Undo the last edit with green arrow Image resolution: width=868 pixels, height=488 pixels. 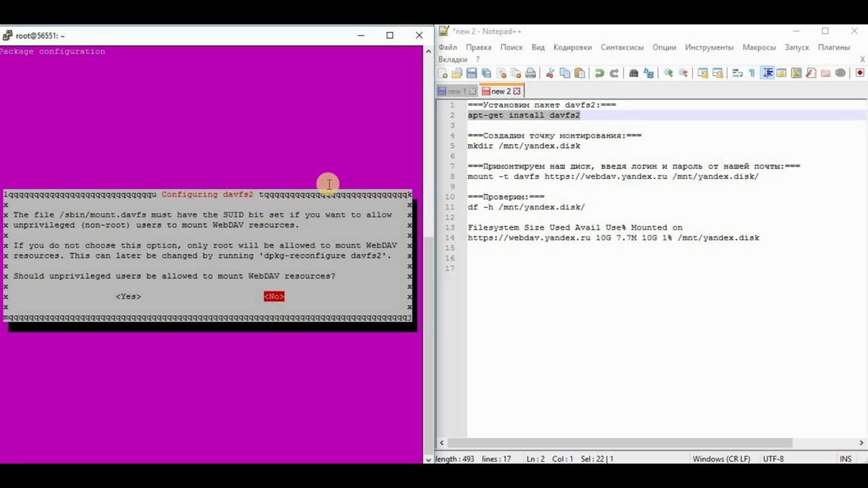[599, 73]
